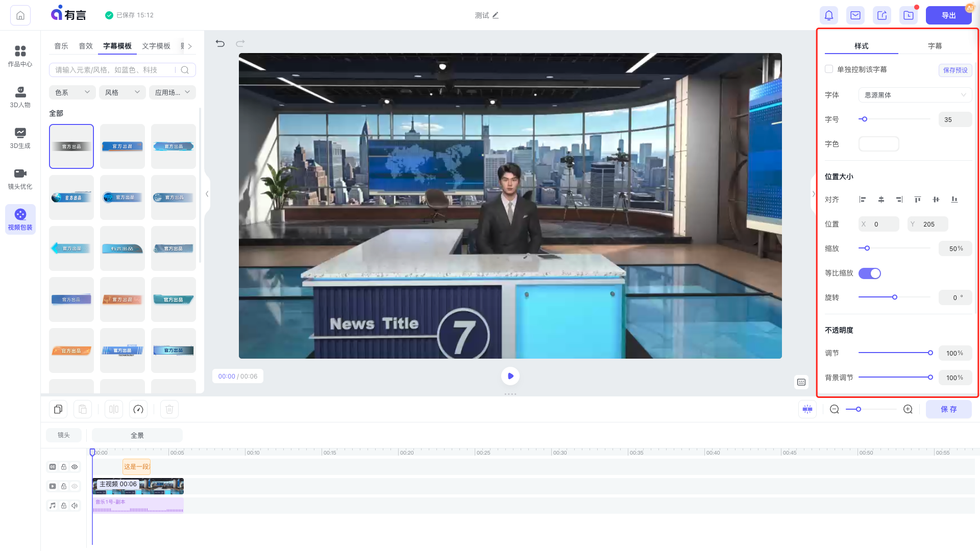Image resolution: width=980 pixels, height=551 pixels.
Task: Toggle subtitle track visibility eye
Action: [75, 467]
